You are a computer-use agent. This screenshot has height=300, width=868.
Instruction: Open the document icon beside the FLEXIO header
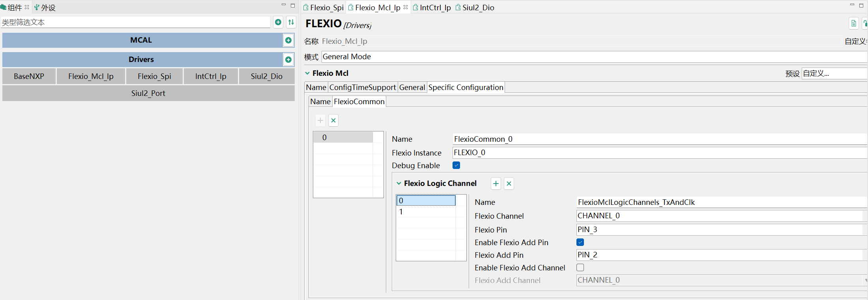click(853, 24)
